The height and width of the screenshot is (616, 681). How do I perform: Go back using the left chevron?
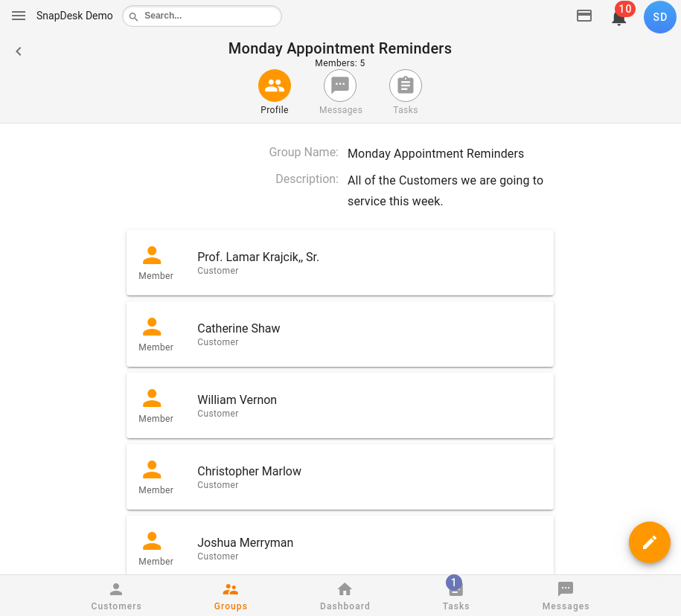(19, 51)
